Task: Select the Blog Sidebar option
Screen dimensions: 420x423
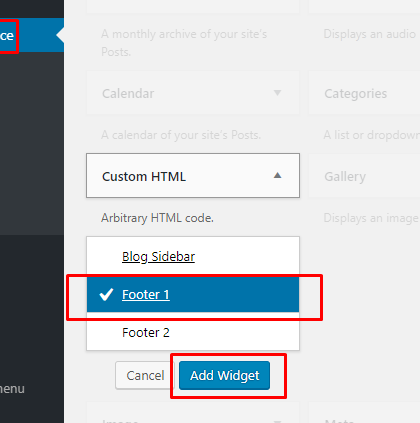Action: (x=158, y=257)
